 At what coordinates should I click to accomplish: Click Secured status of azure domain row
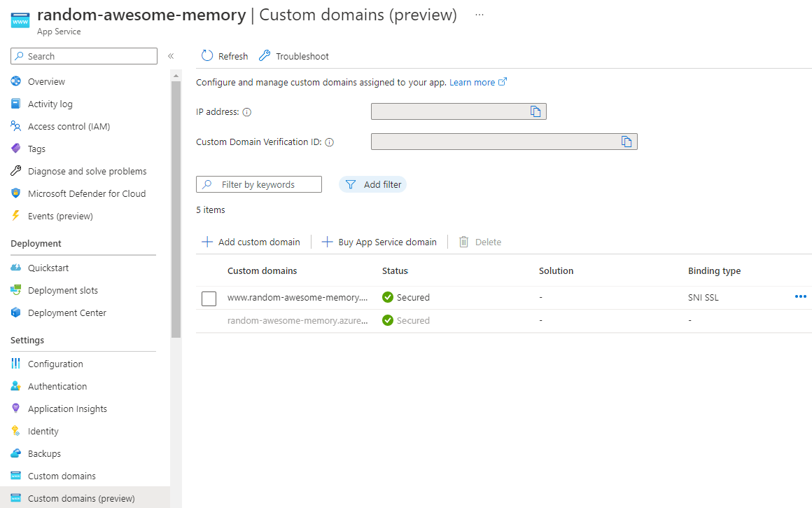406,320
